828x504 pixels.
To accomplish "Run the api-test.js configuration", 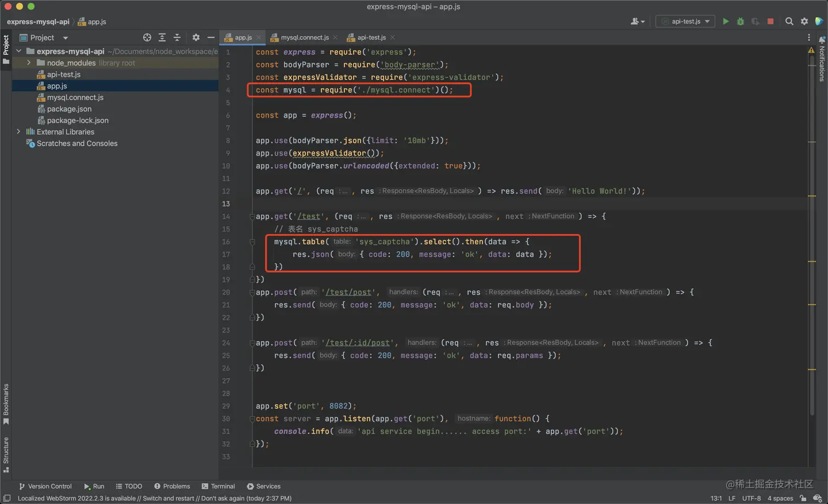I will tap(726, 21).
